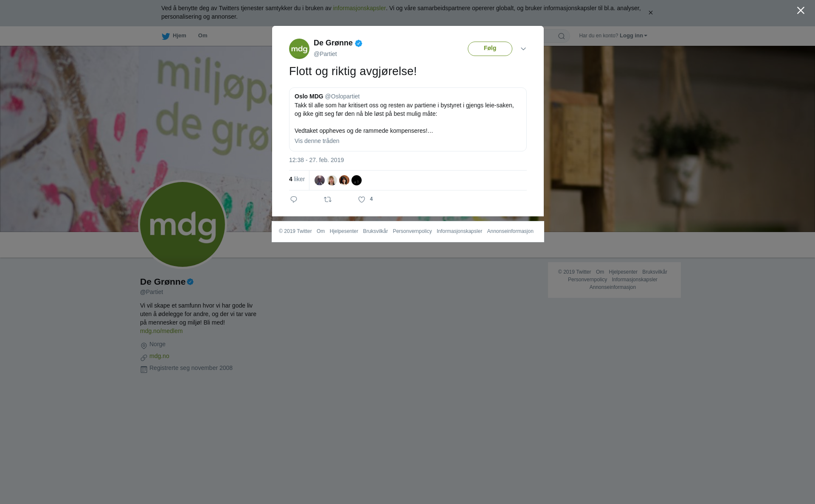815x504 pixels.
Task: Click the Følg button
Action: click(490, 49)
